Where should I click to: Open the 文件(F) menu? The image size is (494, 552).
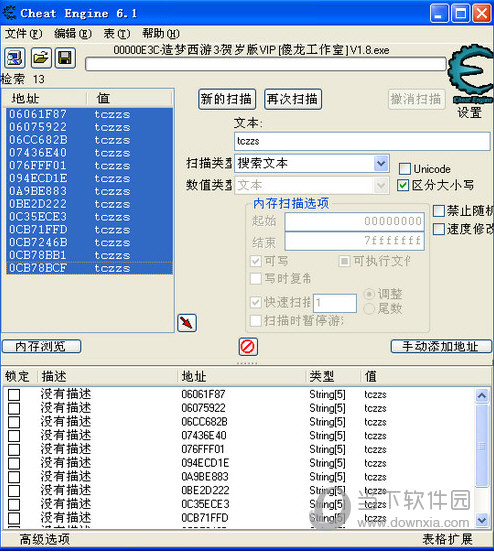tap(24, 34)
